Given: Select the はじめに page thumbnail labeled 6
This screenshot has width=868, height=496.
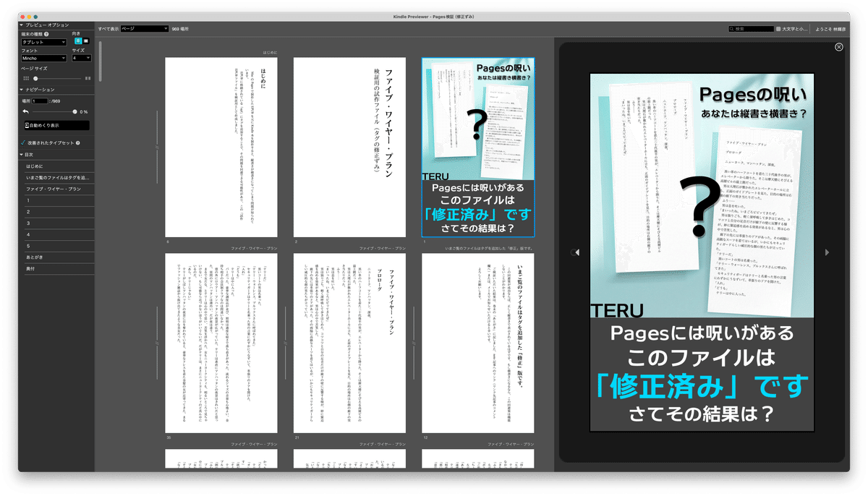Looking at the screenshot, I should pos(221,147).
